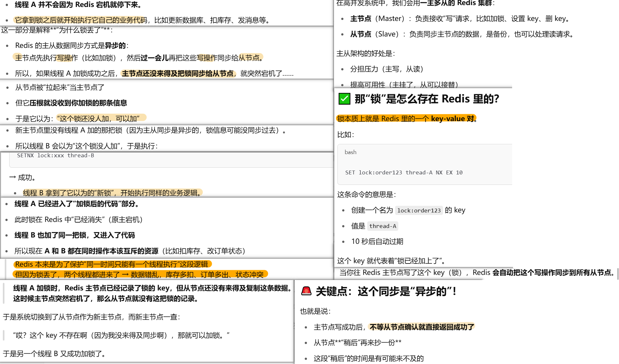This screenshot has width=619, height=364.
Task: Click the bullet "从节点被“拉起来”当主节点了"
Action: pyautogui.click(x=60, y=88)
